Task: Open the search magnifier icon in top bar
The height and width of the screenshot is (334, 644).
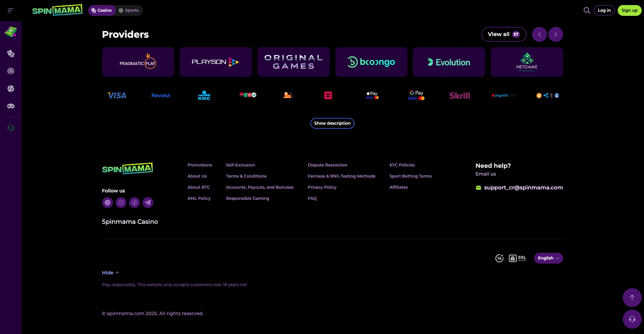Action: (x=586, y=10)
